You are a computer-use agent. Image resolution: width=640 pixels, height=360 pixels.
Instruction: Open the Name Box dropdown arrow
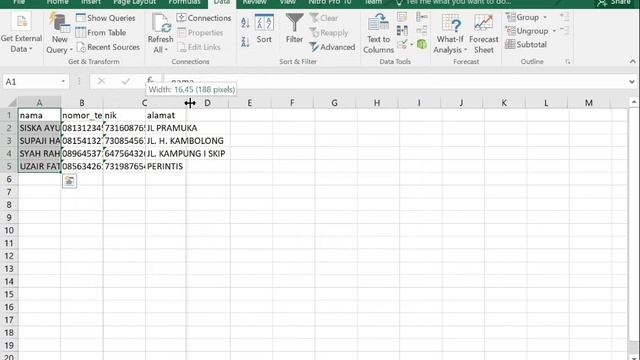63,82
